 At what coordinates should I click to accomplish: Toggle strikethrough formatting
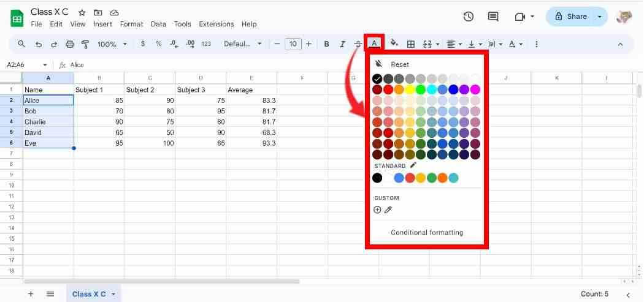pyautogui.click(x=358, y=44)
